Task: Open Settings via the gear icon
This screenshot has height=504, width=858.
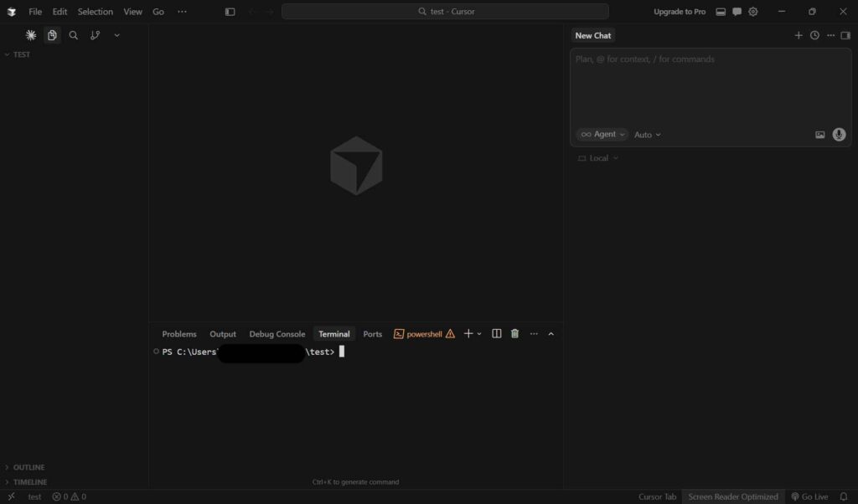Action: [x=752, y=12]
